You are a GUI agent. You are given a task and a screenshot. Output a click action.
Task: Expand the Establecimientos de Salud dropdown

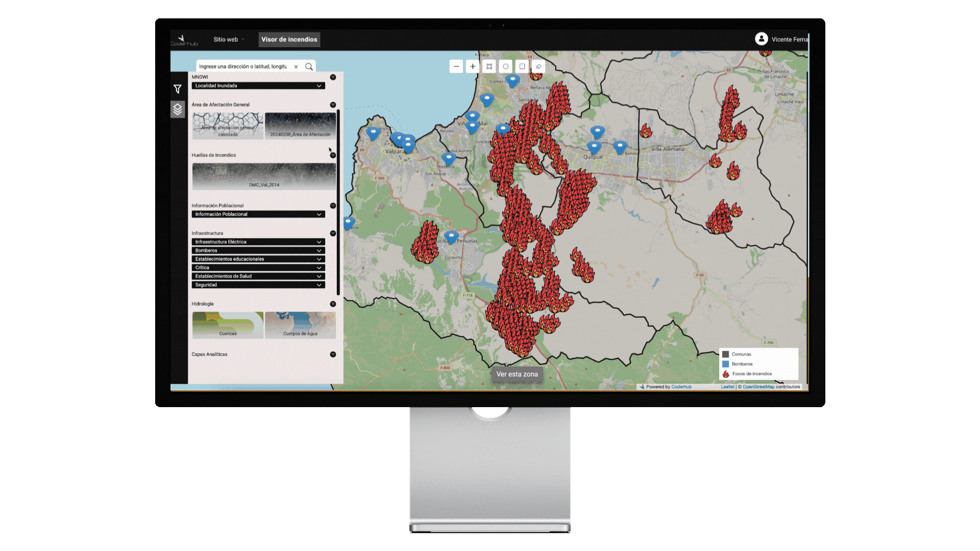coord(258,276)
